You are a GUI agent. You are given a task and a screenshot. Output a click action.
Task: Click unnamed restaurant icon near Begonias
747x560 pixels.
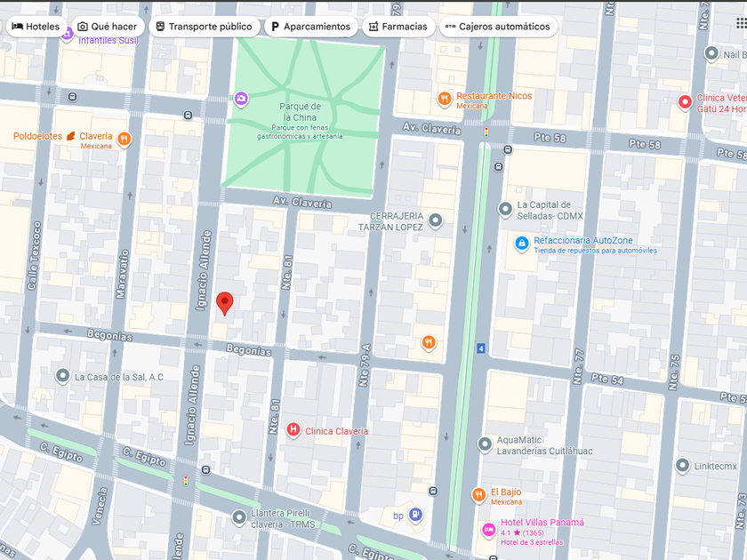click(x=429, y=342)
